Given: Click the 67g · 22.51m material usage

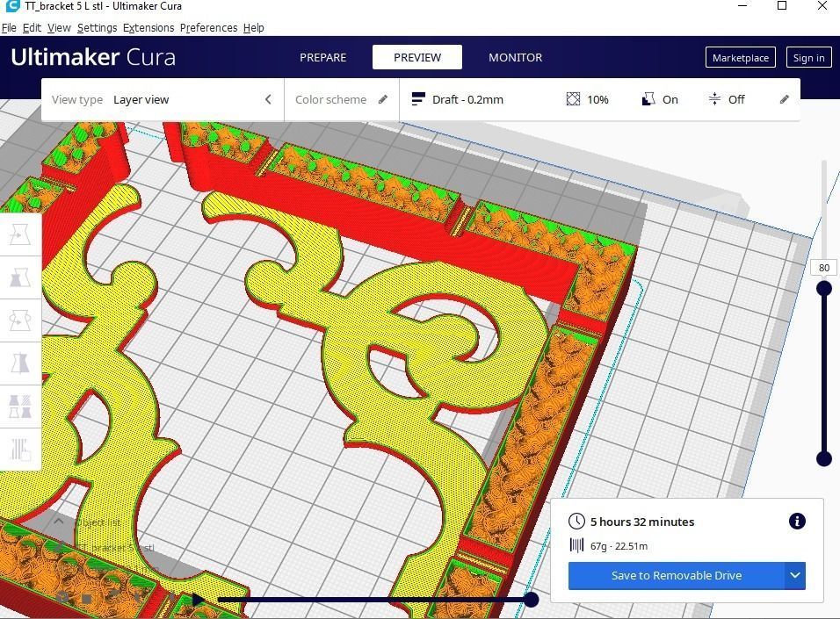Looking at the screenshot, I should point(619,546).
